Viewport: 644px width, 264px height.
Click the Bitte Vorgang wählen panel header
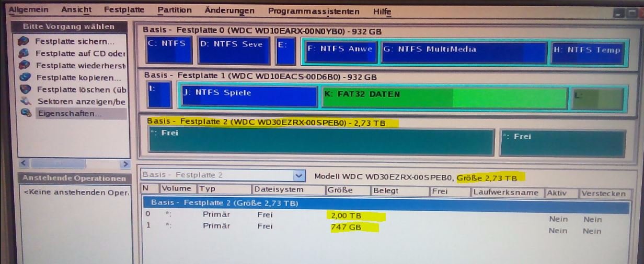(x=68, y=27)
